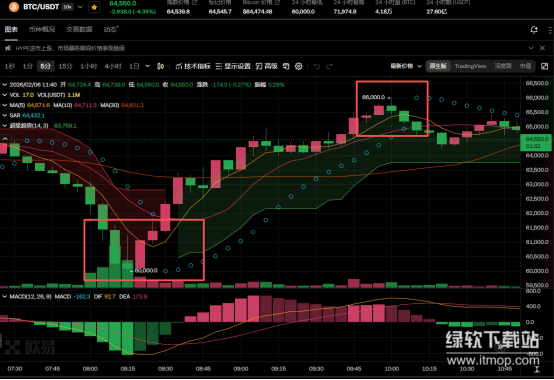Click the green current-price label on price axis
The image size is (554, 380).
point(536,142)
